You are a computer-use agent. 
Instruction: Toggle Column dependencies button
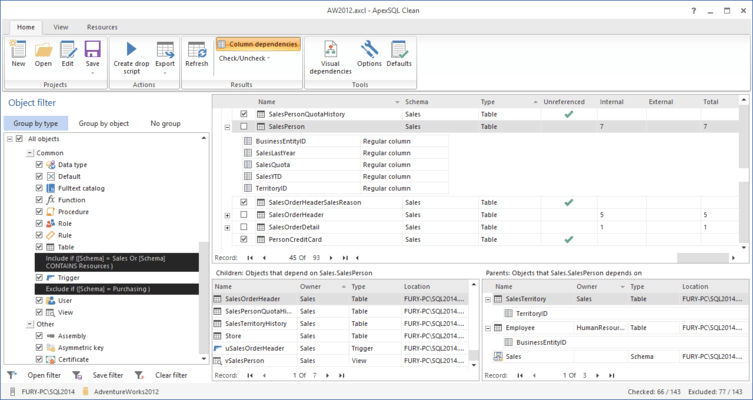(x=258, y=44)
